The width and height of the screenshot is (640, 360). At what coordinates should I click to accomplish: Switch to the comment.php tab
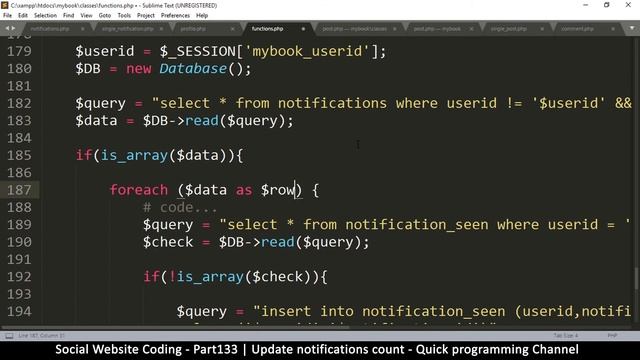tap(577, 29)
